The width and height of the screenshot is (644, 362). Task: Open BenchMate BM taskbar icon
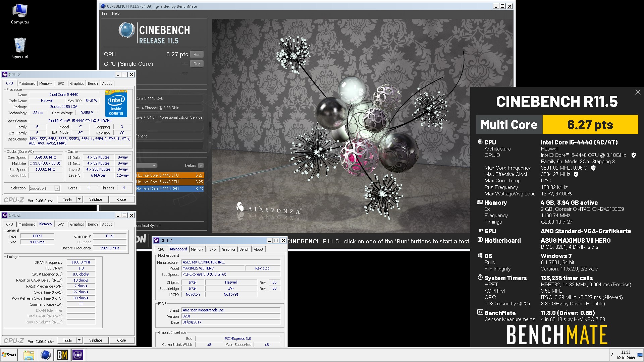(x=62, y=355)
